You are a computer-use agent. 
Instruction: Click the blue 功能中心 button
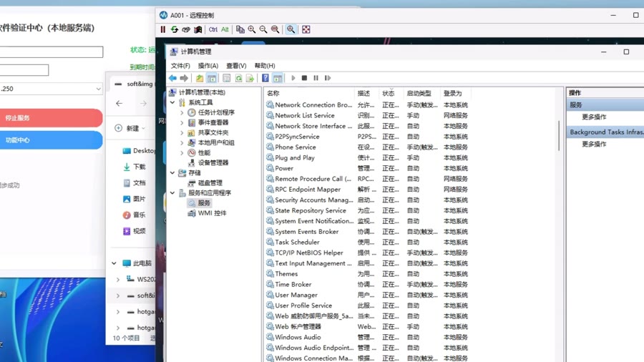point(51,140)
